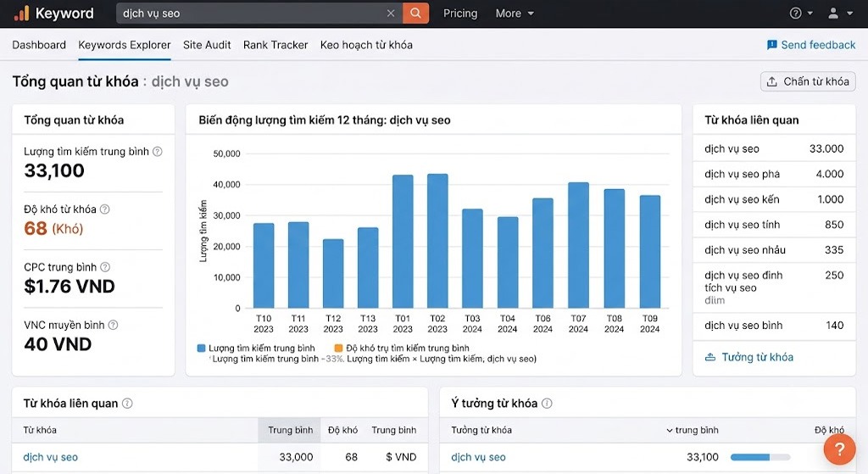Click the blue difficulty progress bar for dịch vụ seo

pos(760,457)
